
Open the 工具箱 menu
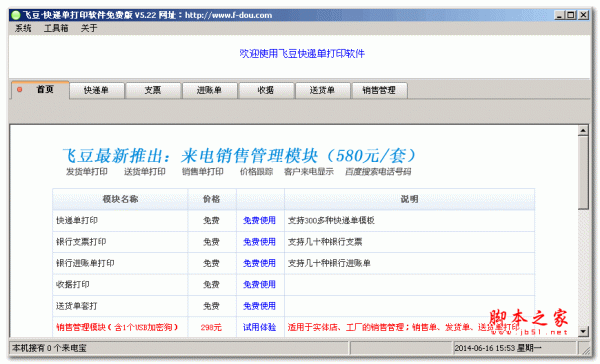click(56, 28)
